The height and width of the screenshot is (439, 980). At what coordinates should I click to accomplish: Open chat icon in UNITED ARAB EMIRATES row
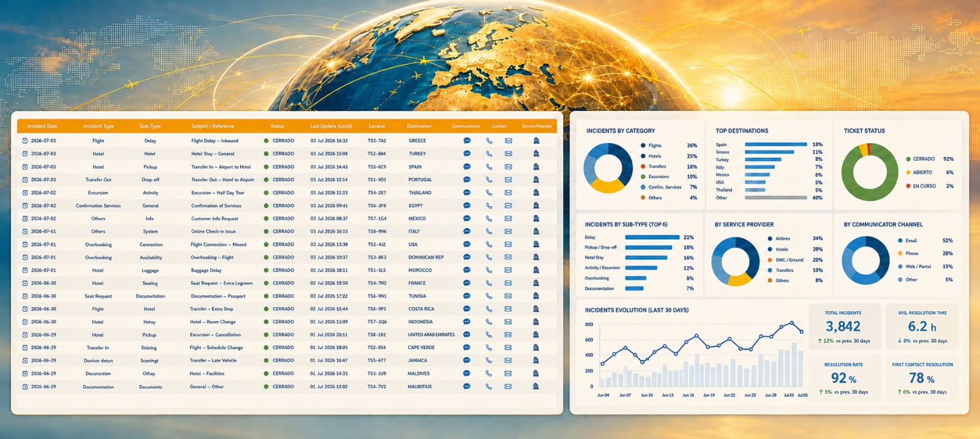467,334
